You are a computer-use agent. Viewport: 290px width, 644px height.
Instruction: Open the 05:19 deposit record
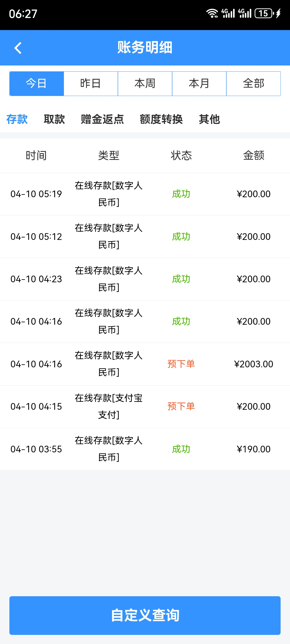point(145,194)
